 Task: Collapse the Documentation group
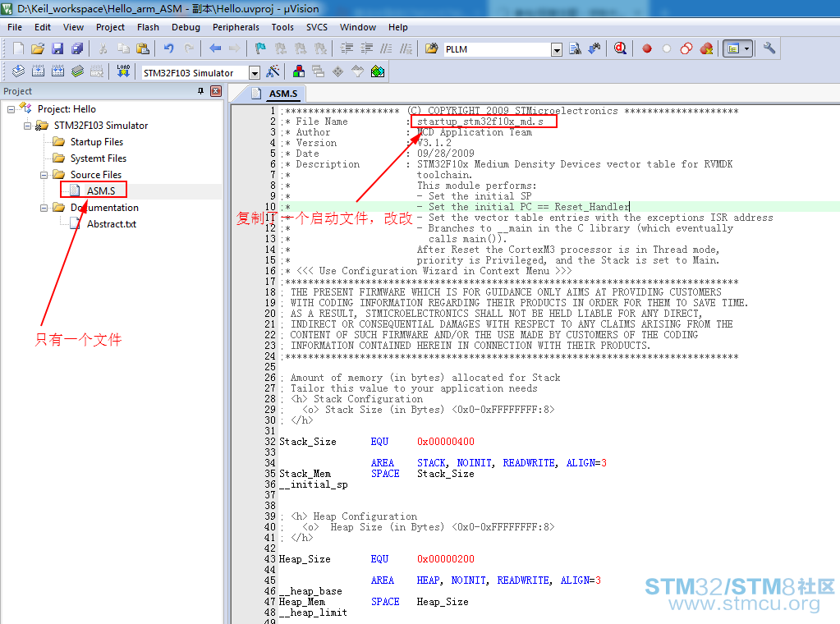tap(44, 208)
